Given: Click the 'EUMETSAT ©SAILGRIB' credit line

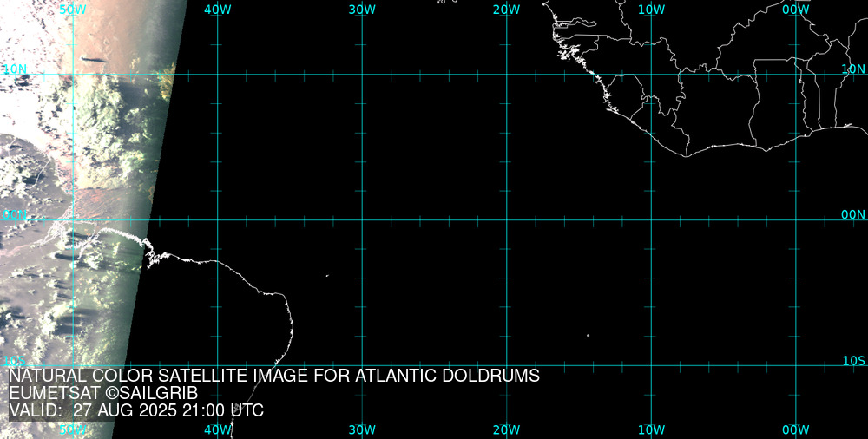Looking at the screenshot, I should (x=103, y=393).
